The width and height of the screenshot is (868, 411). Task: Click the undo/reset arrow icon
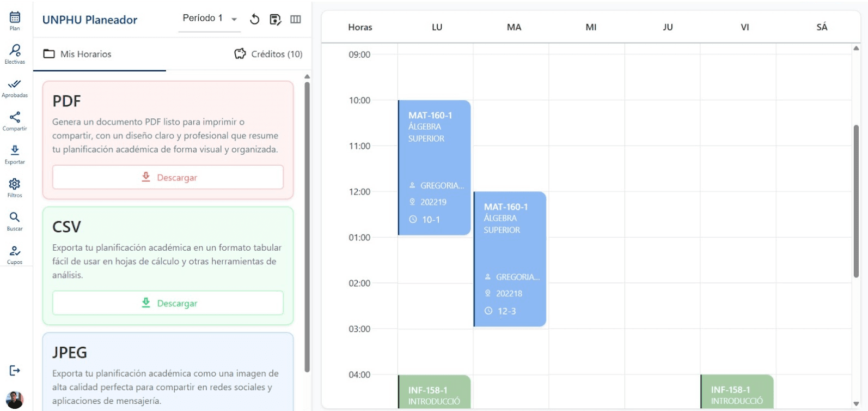click(x=254, y=20)
